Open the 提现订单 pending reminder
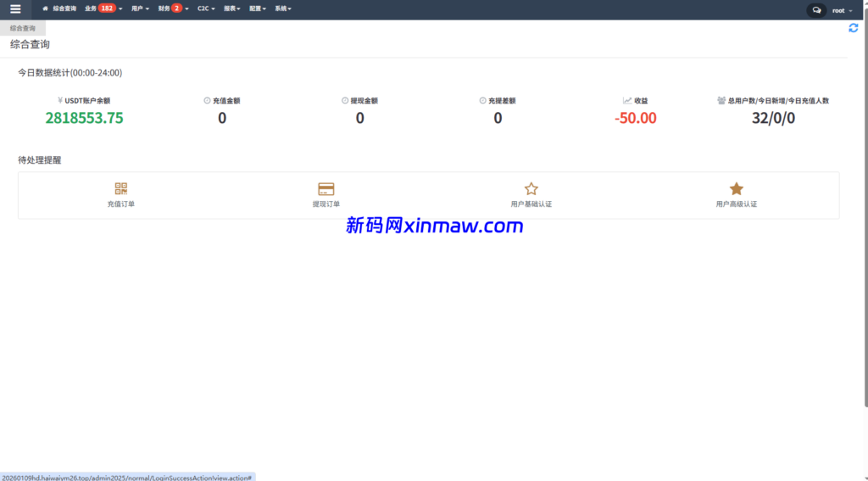The width and height of the screenshot is (868, 481). click(x=326, y=195)
